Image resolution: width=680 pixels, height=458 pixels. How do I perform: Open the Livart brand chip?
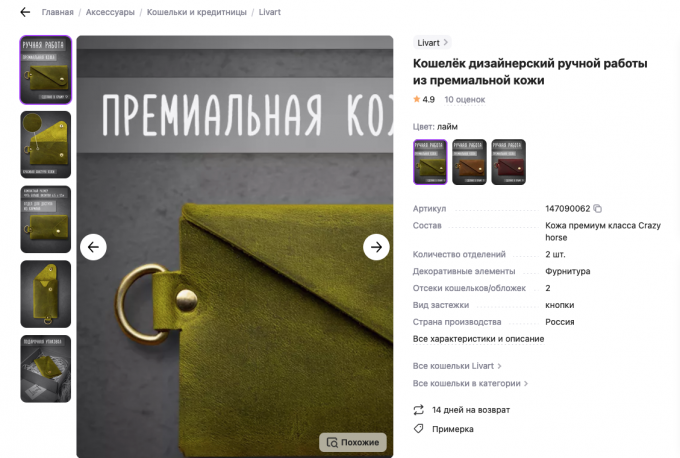click(432, 43)
